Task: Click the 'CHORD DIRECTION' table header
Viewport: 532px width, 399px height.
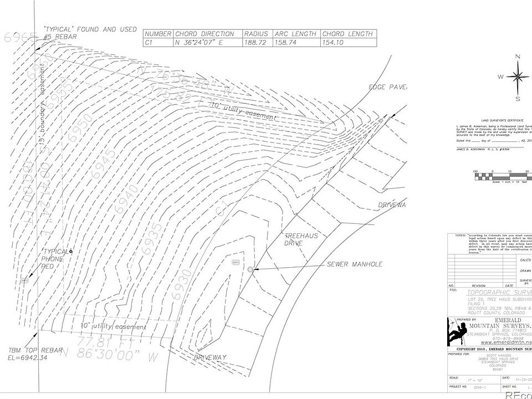Action: coord(204,34)
